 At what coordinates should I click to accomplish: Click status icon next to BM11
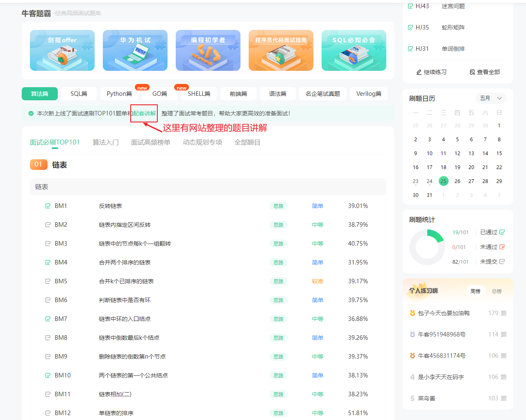tap(48, 394)
